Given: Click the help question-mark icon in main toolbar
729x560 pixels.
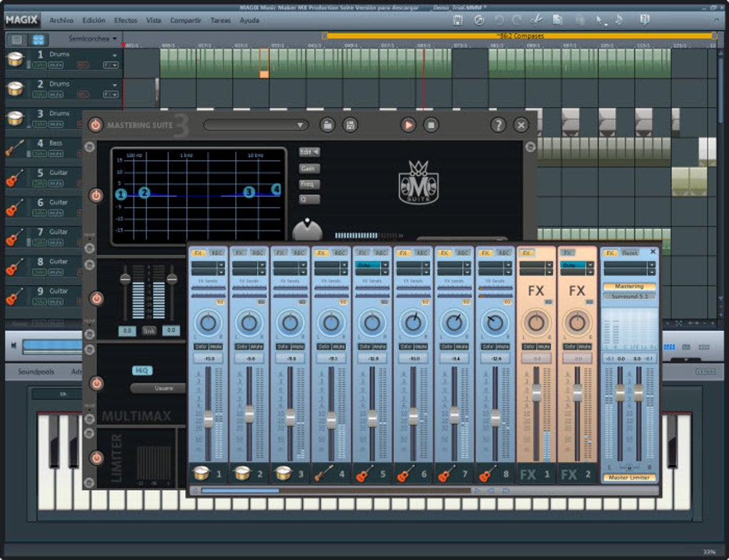Looking at the screenshot, I should click(645, 20).
